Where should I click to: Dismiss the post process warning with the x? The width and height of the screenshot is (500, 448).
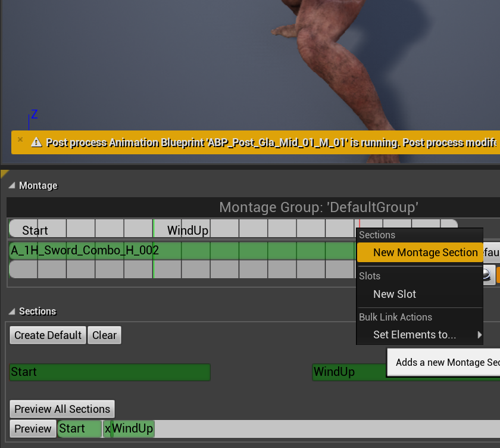pyautogui.click(x=20, y=140)
